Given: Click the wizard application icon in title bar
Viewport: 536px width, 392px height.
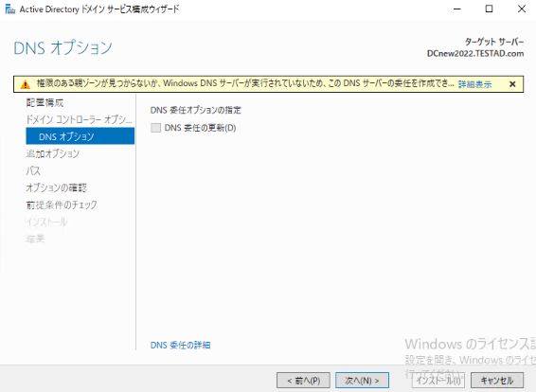Looking at the screenshot, I should tap(10, 9).
